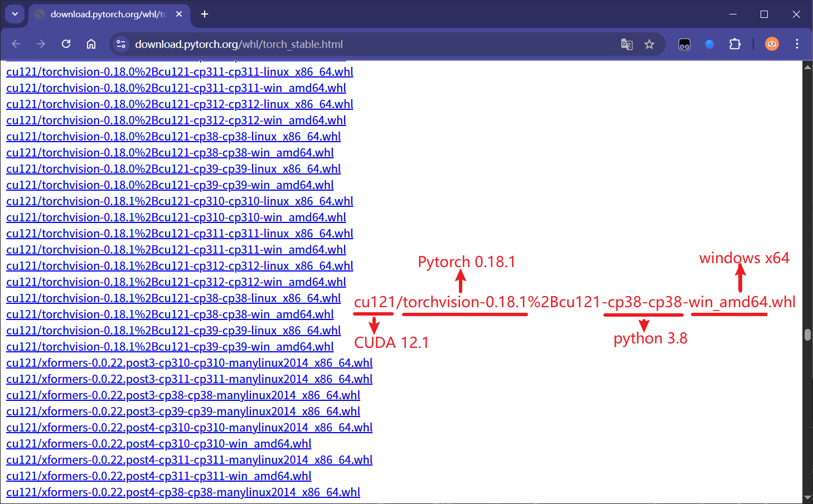Bookmark this page with star icon
Viewport: 813px width, 504px height.
[x=649, y=44]
